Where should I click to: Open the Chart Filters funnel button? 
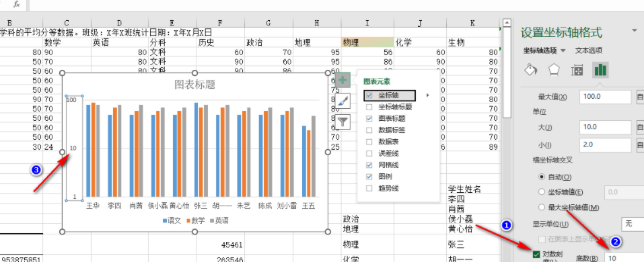coord(343,122)
